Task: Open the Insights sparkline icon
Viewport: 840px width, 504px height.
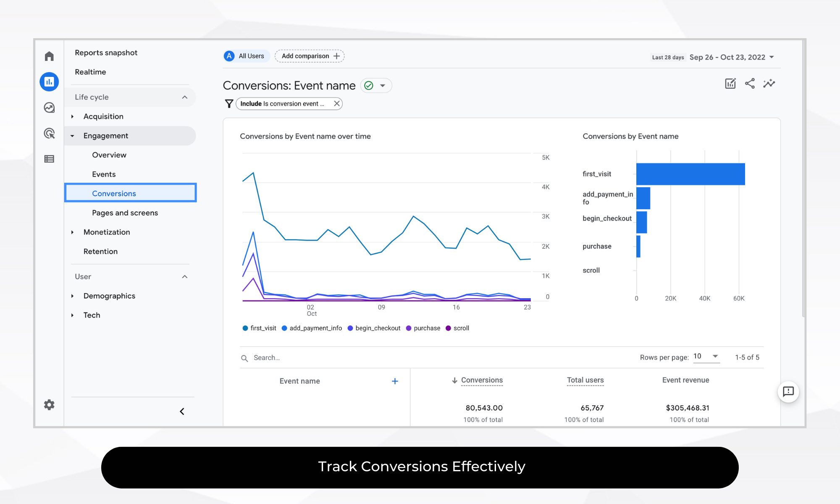Action: tap(769, 83)
